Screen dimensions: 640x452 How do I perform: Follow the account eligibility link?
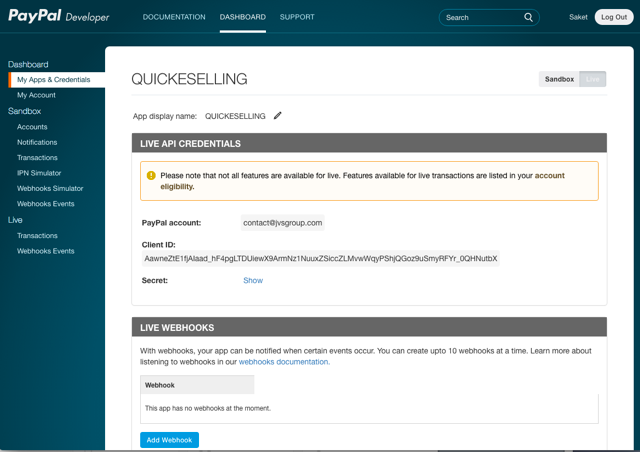click(x=549, y=176)
